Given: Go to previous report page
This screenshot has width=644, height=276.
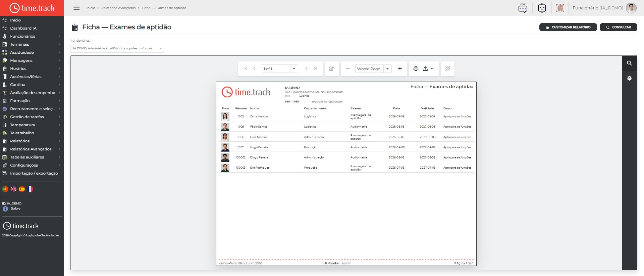Looking at the screenshot, I should click(x=255, y=68).
